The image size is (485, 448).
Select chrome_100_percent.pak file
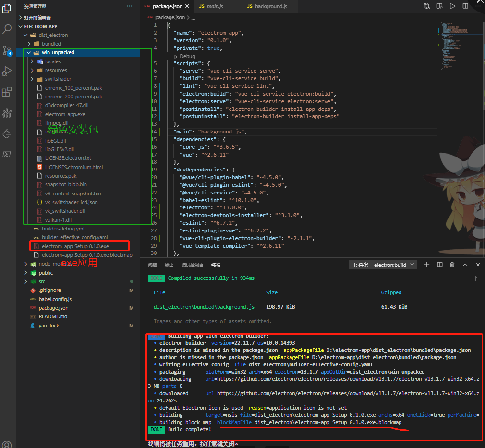(79, 88)
